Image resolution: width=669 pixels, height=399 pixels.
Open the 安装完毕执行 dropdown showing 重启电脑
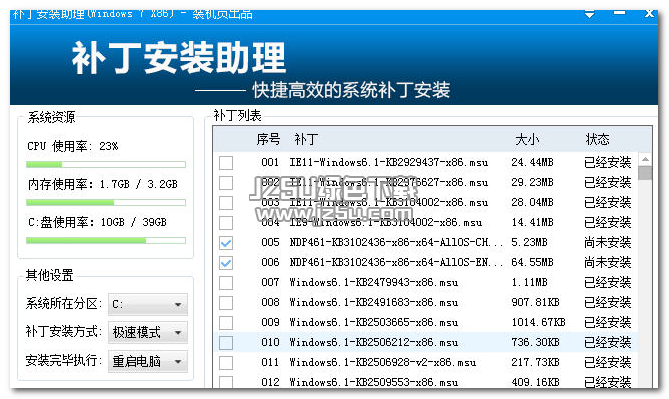tap(148, 361)
